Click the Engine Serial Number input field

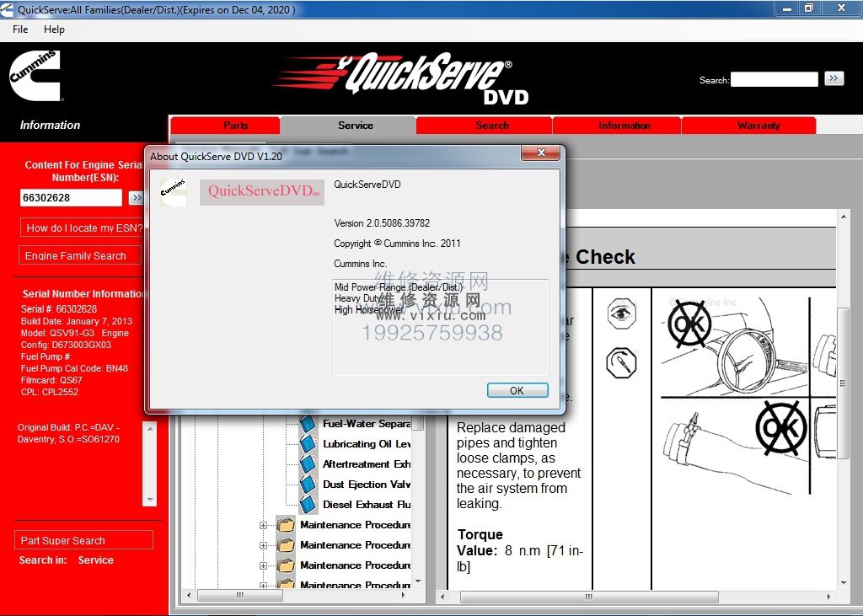[x=71, y=198]
